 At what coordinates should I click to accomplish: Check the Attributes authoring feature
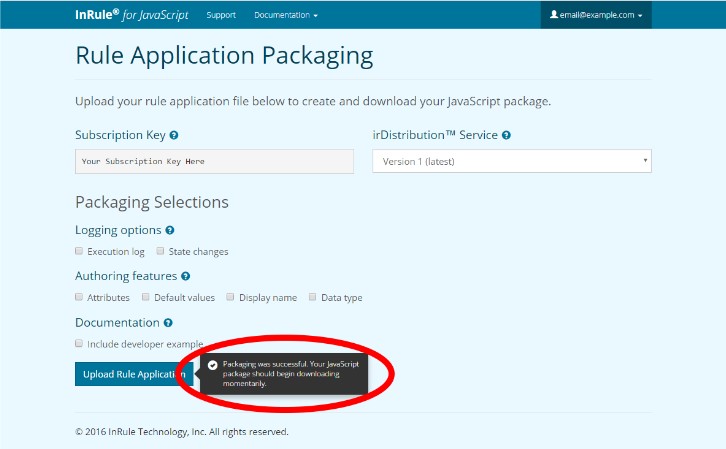(x=79, y=297)
